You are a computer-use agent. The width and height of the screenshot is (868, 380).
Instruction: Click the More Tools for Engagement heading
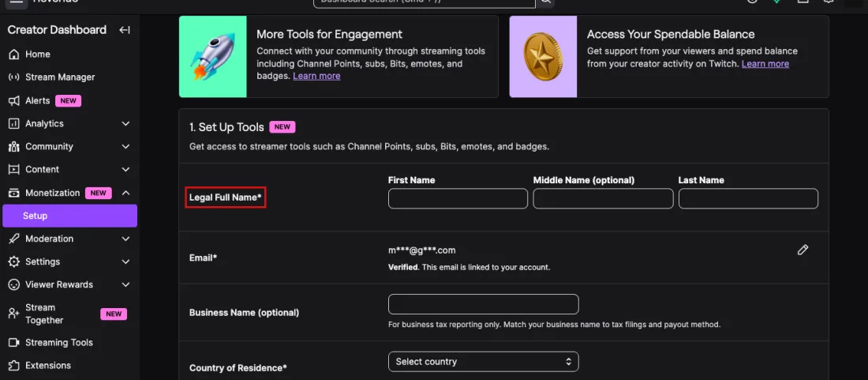tap(329, 34)
